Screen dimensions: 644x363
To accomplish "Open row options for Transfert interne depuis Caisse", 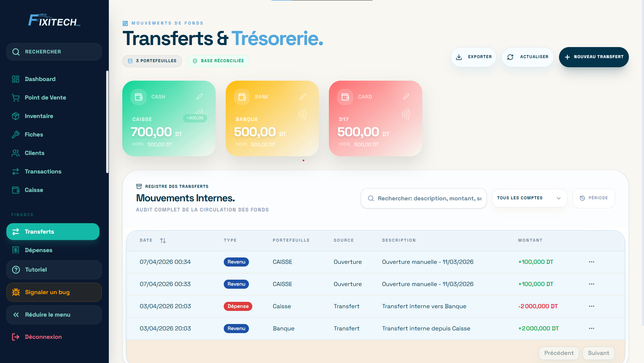I will [591, 328].
